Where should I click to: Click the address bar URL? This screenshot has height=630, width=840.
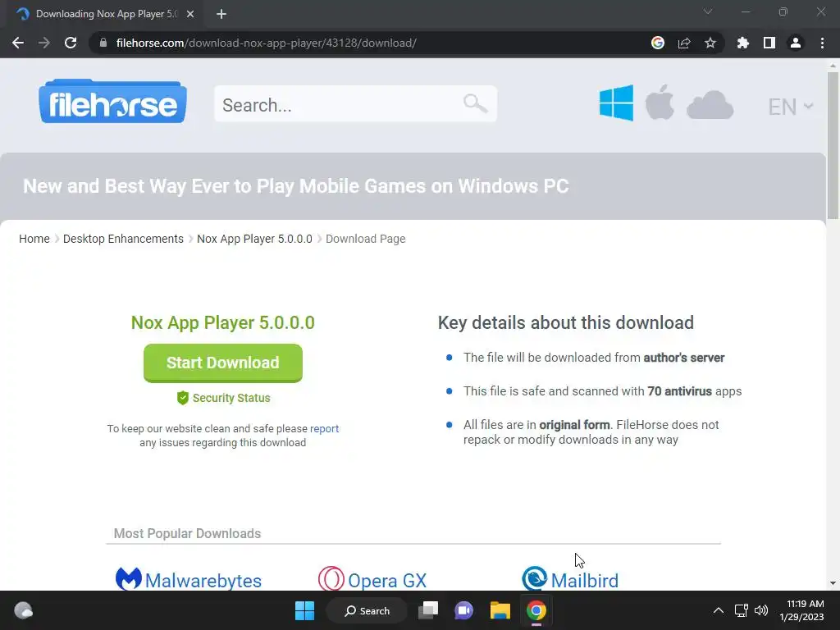point(267,43)
